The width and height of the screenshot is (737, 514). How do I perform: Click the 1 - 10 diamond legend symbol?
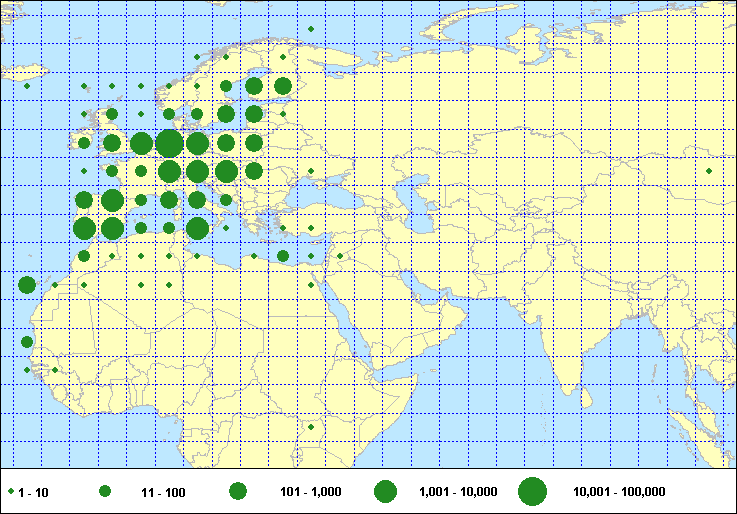10,492
